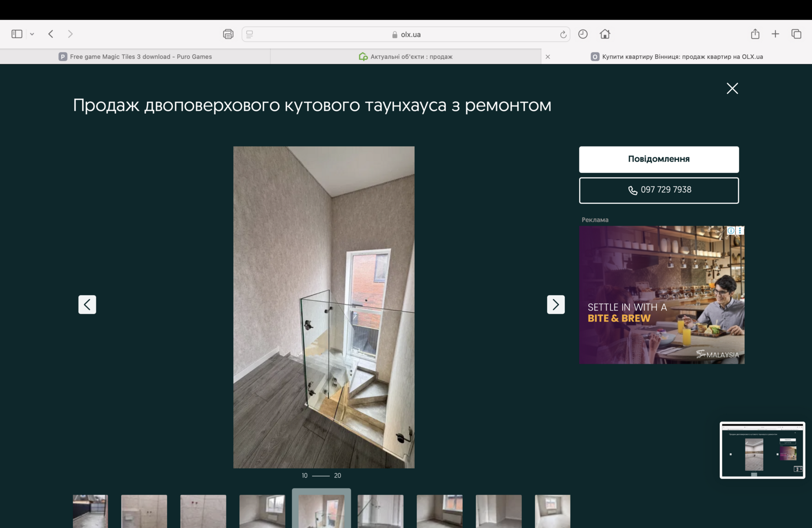This screenshot has width=812, height=528.
Task: Switch to Актуальні об'єкти tab
Action: pyautogui.click(x=406, y=57)
